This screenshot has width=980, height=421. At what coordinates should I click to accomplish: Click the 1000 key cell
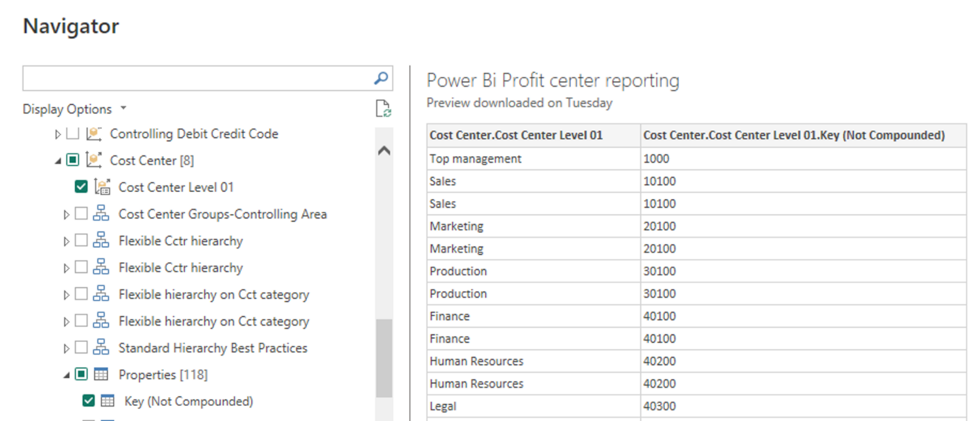tap(803, 159)
